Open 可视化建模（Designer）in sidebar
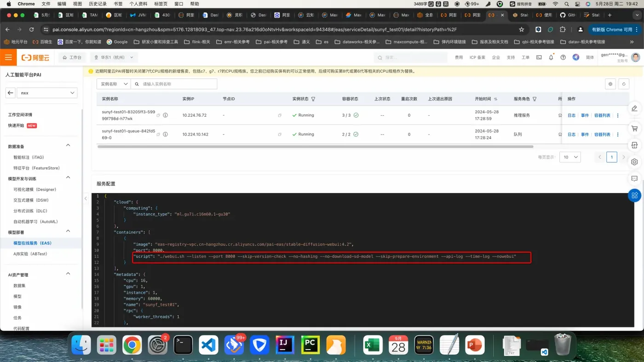The width and height of the screenshot is (644, 362). pyautogui.click(x=34, y=189)
